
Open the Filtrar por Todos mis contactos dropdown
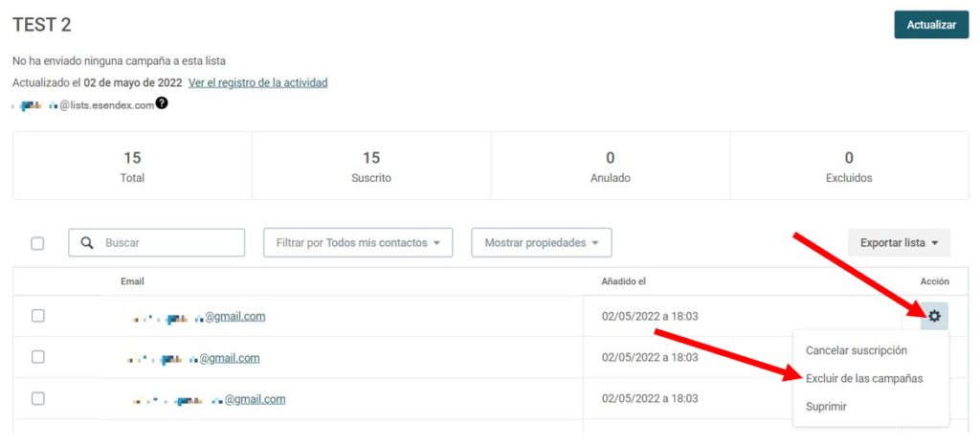click(358, 242)
